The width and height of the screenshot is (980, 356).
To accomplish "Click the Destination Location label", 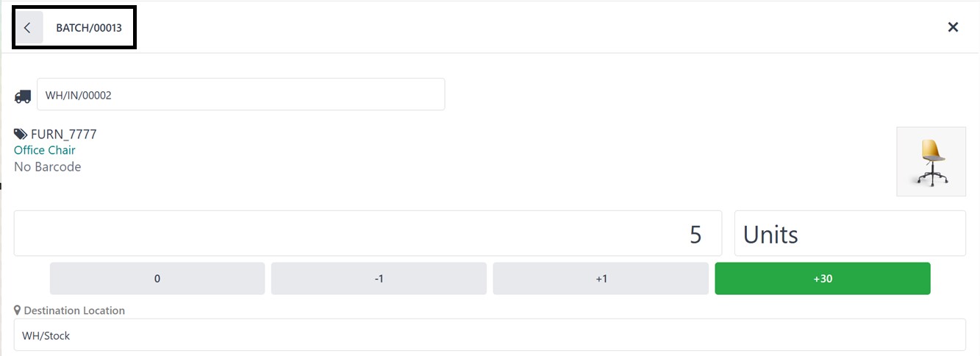I will click(74, 310).
